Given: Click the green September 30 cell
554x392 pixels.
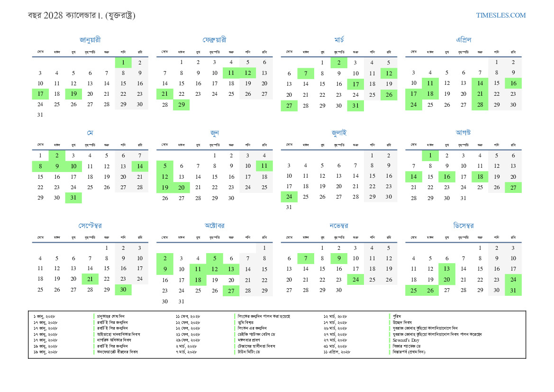Looking at the screenshot, I should coord(123,290).
